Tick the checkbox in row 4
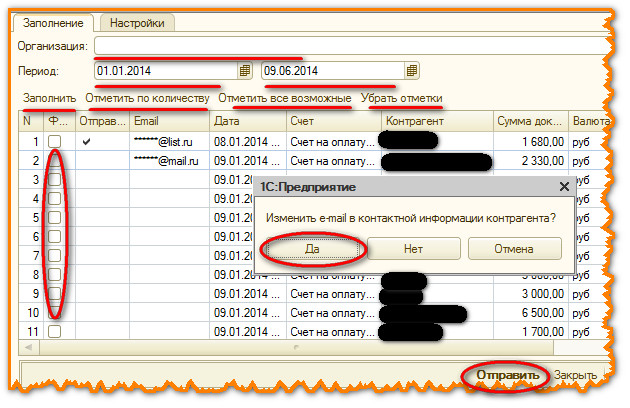Viewport: 630px width, 408px height. coord(55,198)
